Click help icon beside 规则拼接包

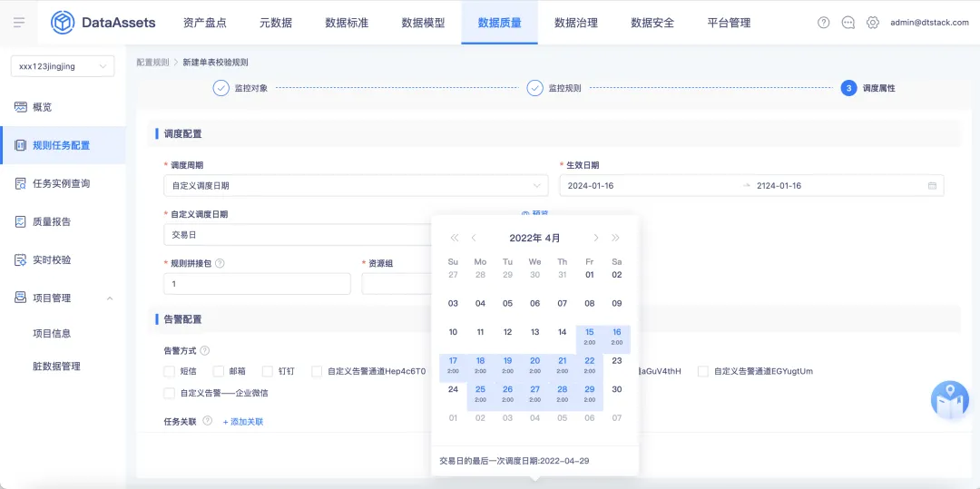[x=220, y=263]
